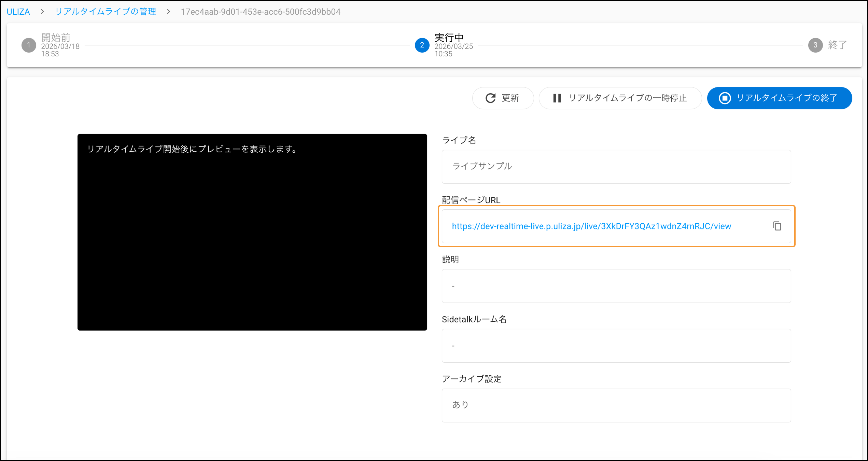Click the pause icon for リアルタイムライブの一時停止
This screenshot has width=868, height=461.
(x=557, y=98)
